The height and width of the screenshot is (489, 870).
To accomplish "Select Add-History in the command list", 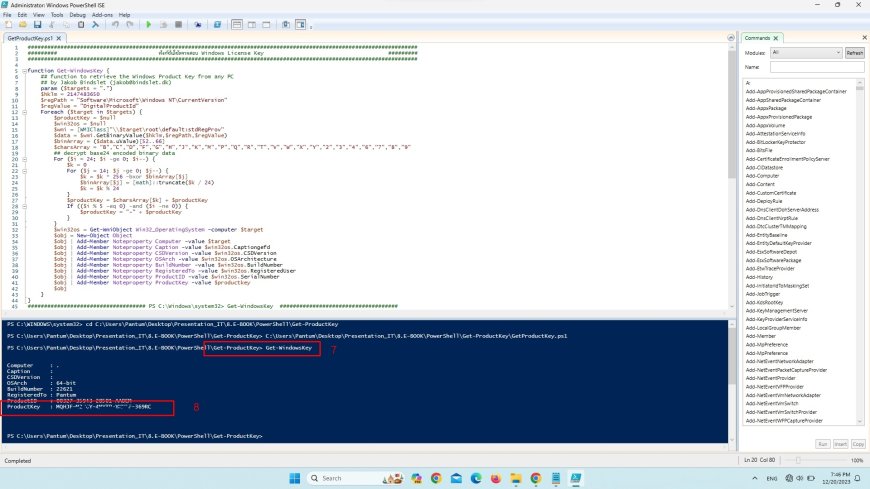I will 759,277.
